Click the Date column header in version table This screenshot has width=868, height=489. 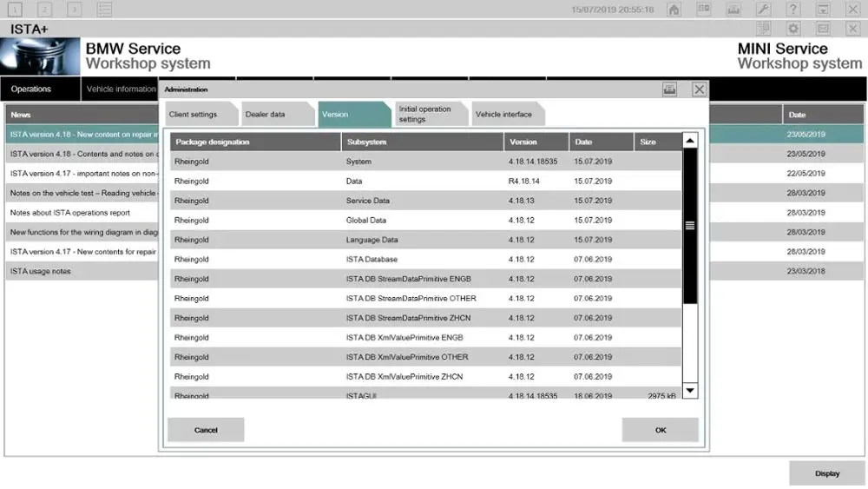(x=602, y=142)
